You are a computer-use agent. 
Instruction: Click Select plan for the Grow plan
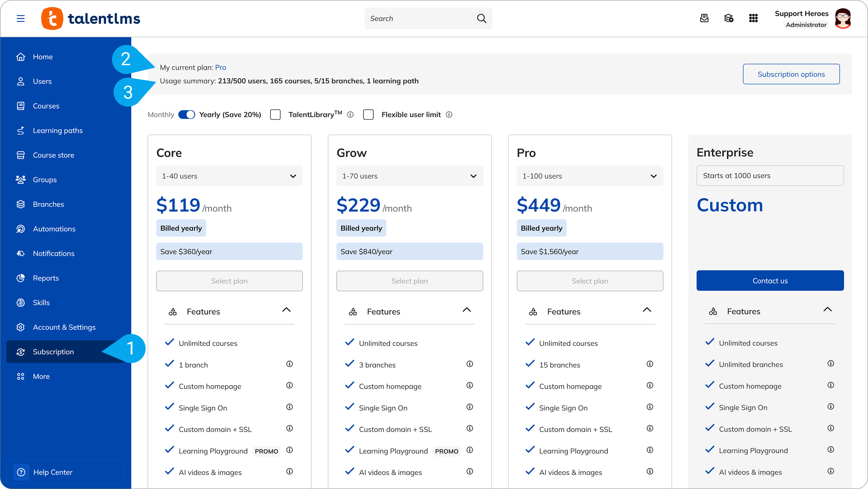pyautogui.click(x=409, y=281)
